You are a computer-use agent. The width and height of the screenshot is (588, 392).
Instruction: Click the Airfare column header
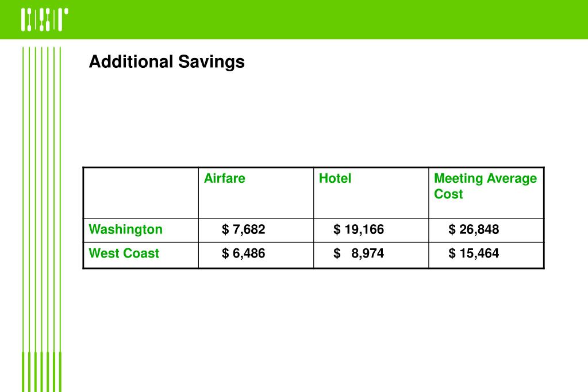[x=224, y=178]
